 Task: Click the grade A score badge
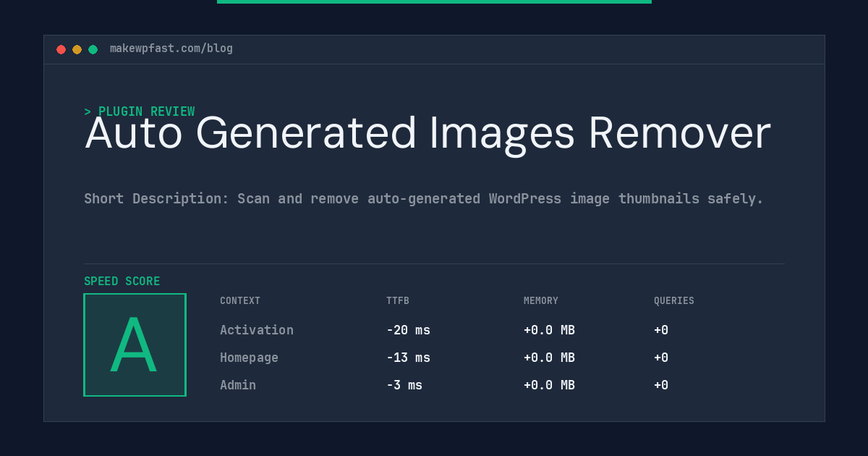(x=135, y=345)
